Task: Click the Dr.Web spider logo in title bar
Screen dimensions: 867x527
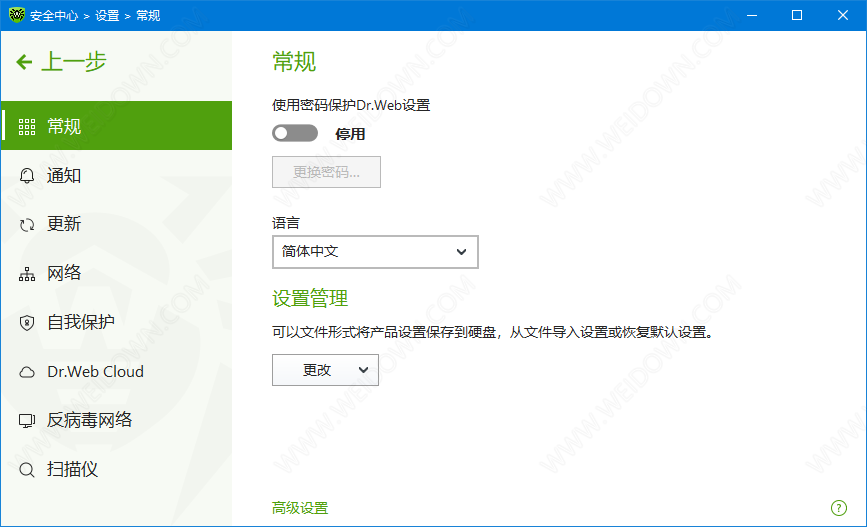Action: pyautogui.click(x=17, y=15)
